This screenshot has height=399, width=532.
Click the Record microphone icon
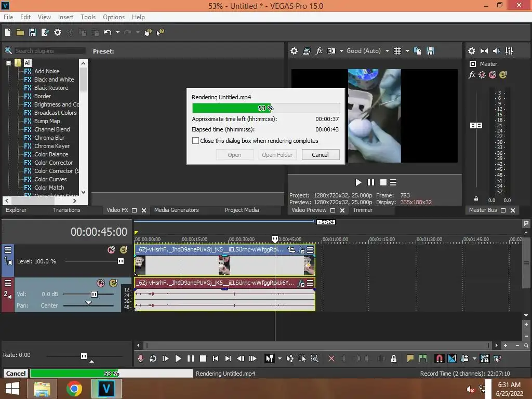point(140,358)
